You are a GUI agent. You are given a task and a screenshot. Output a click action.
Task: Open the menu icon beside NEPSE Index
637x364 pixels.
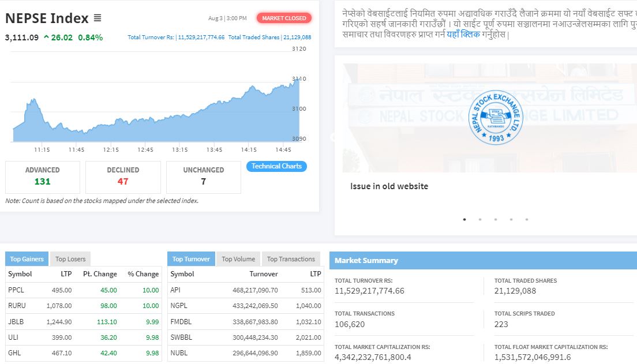click(98, 18)
